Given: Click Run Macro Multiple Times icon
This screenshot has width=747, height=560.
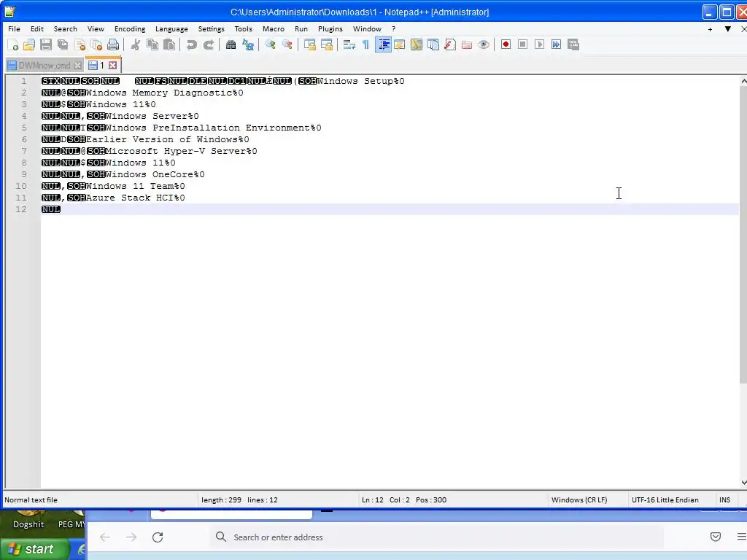Looking at the screenshot, I should tap(556, 44).
